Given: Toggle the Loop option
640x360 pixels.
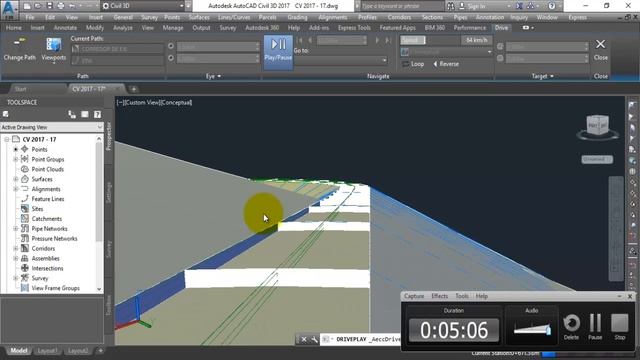Looking at the screenshot, I should coord(413,64).
